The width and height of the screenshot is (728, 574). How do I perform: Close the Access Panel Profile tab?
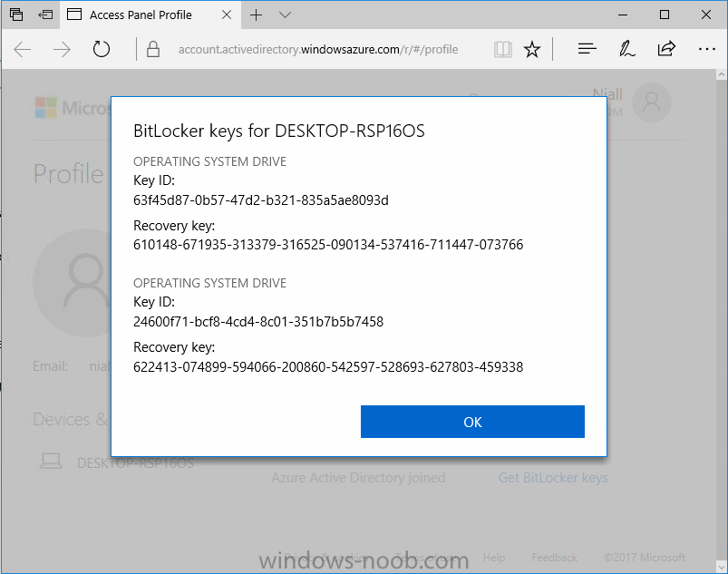coord(227,15)
